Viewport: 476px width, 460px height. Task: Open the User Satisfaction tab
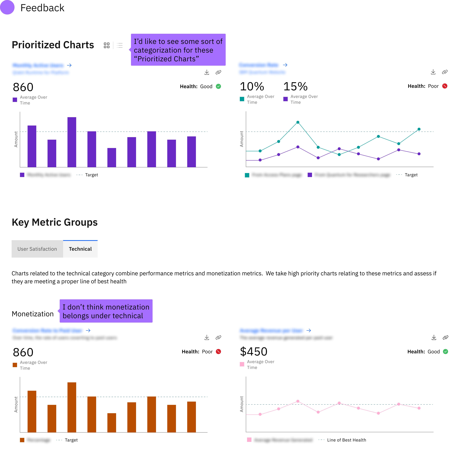[x=37, y=249]
